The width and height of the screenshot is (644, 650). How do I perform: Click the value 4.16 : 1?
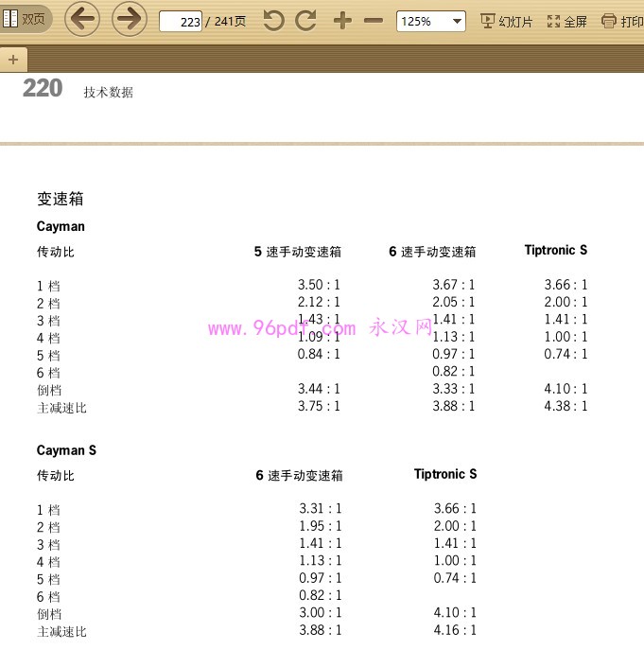point(455,630)
